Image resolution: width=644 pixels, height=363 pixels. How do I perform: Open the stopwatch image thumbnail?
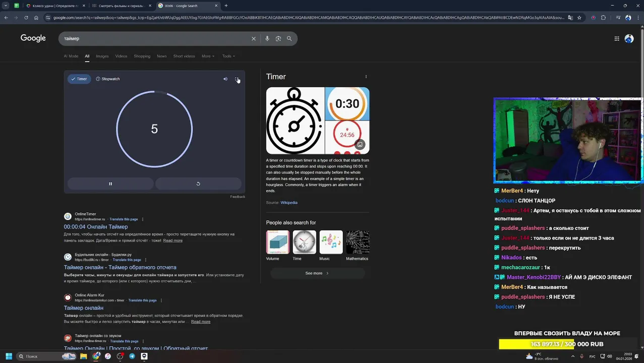pos(295,120)
